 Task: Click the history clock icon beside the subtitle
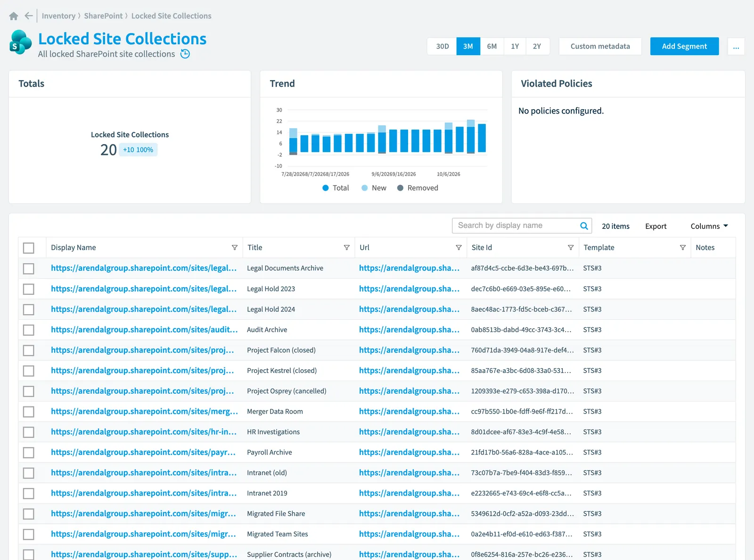(x=185, y=54)
